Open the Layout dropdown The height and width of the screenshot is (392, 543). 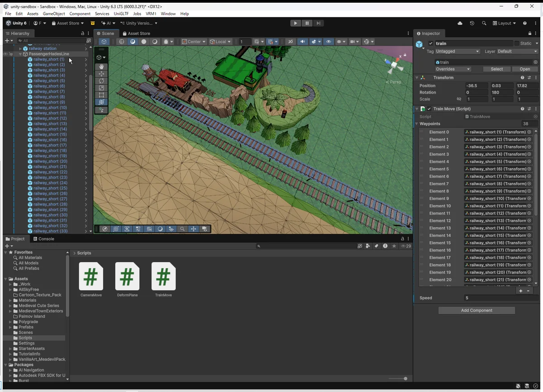click(x=505, y=23)
